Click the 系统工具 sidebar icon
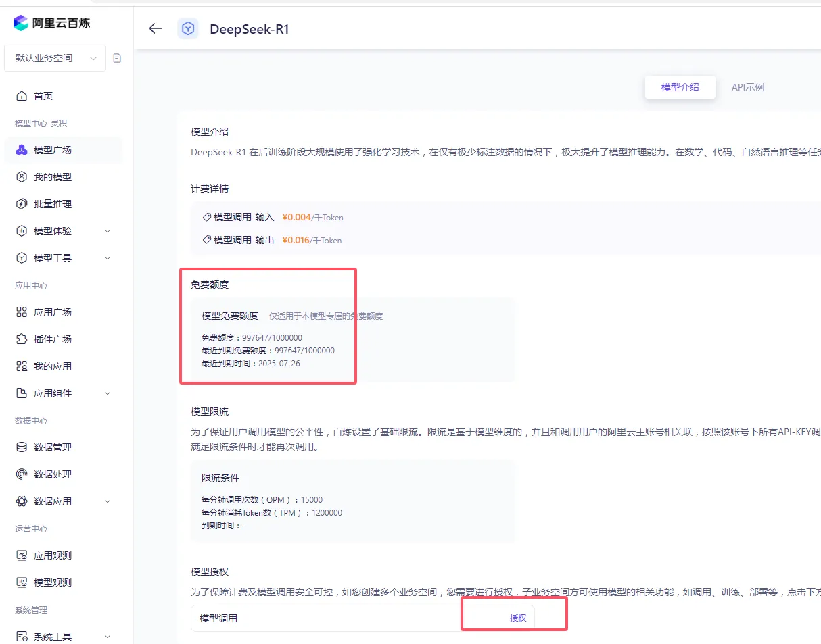This screenshot has height=644, width=821. point(22,637)
